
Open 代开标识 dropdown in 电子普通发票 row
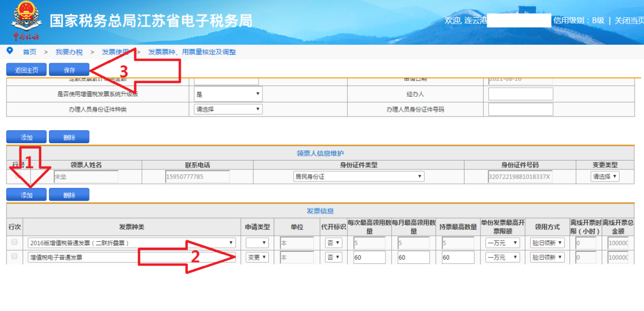pyautogui.click(x=333, y=257)
